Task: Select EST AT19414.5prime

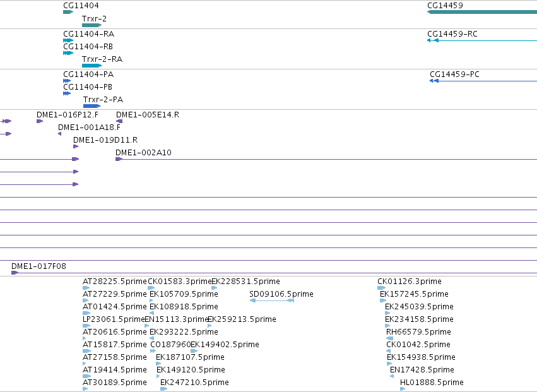Action: pos(115,371)
